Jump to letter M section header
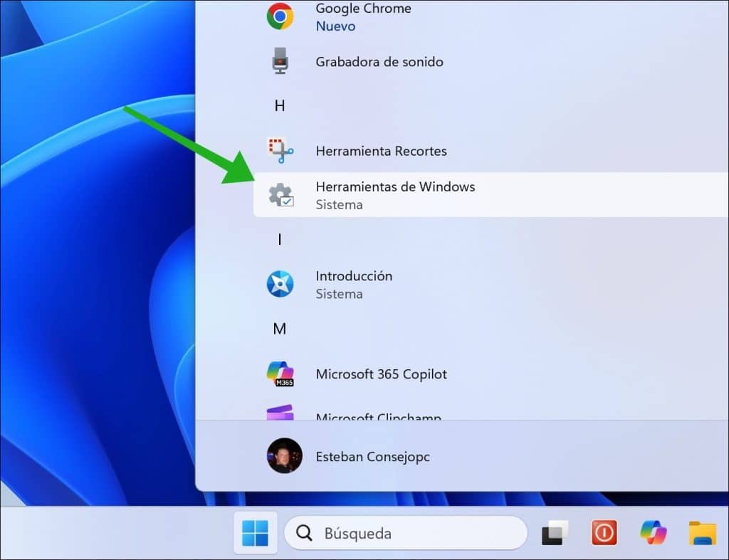729x560 pixels. (x=279, y=329)
